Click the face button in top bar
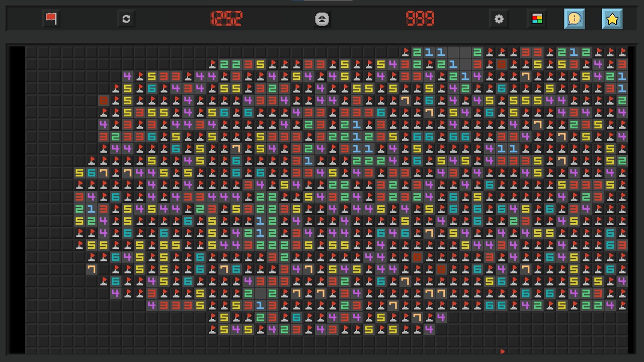Image resolution: width=644 pixels, height=362 pixels. [322, 19]
